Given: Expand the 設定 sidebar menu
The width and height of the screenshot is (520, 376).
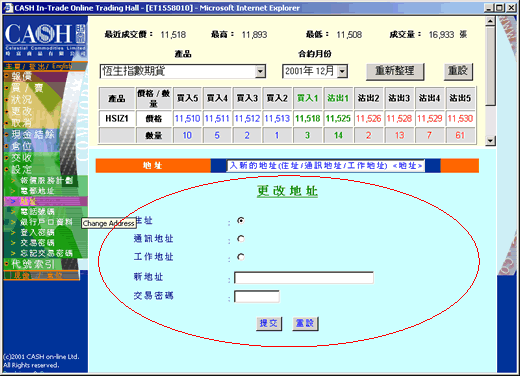Looking at the screenshot, I should (22, 169).
